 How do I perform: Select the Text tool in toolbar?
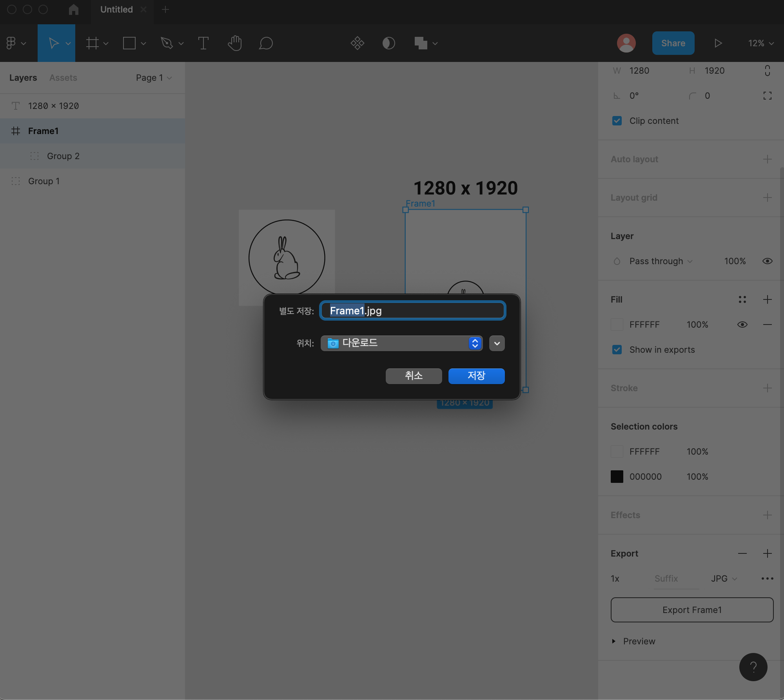pyautogui.click(x=203, y=43)
